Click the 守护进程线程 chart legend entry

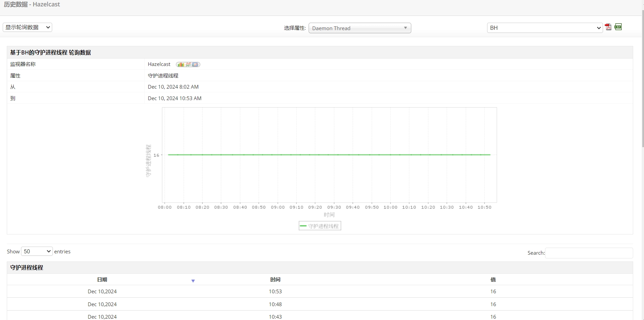point(320,226)
